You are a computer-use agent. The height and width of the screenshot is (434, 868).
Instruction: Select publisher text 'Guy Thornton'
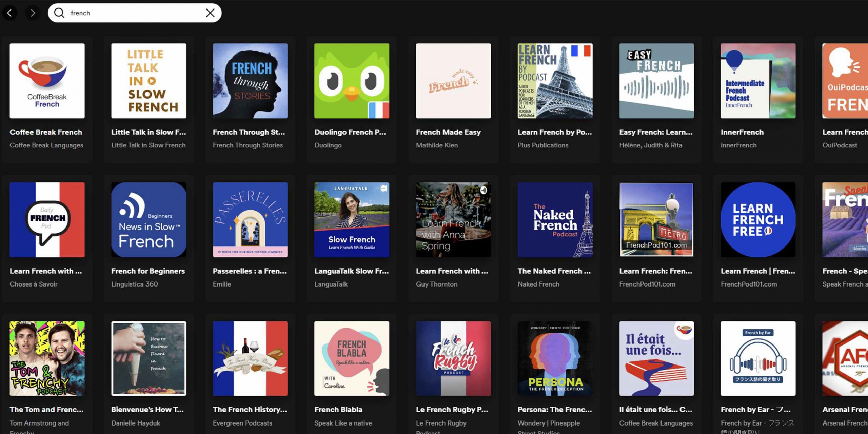[437, 284]
